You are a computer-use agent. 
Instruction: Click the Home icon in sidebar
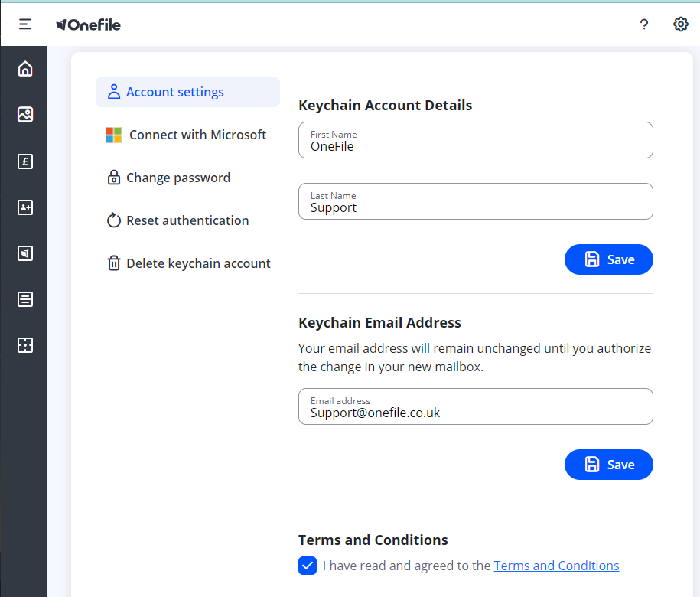[x=25, y=69]
